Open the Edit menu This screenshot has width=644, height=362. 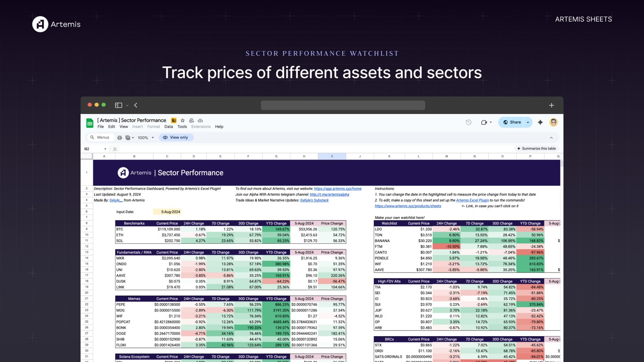[111, 127]
